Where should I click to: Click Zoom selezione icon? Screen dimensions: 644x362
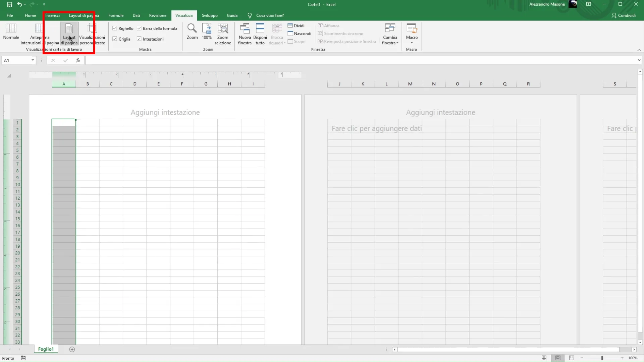coord(223,29)
